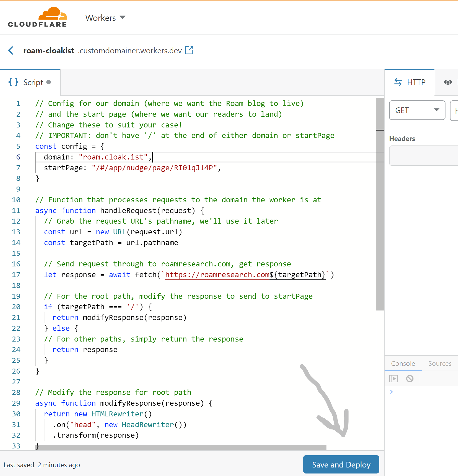458x476 pixels.
Task: Switch to the Sources tab
Action: 440,363
